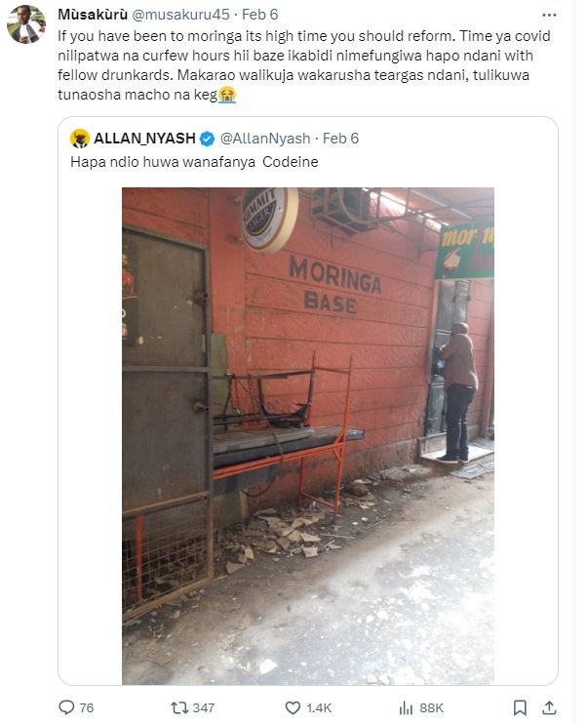
Task: View analytics via the bar chart icon
Action: pos(406,707)
